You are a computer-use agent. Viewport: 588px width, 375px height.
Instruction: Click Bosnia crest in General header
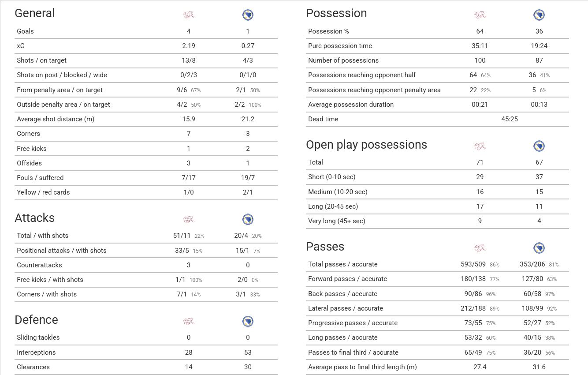[248, 15]
